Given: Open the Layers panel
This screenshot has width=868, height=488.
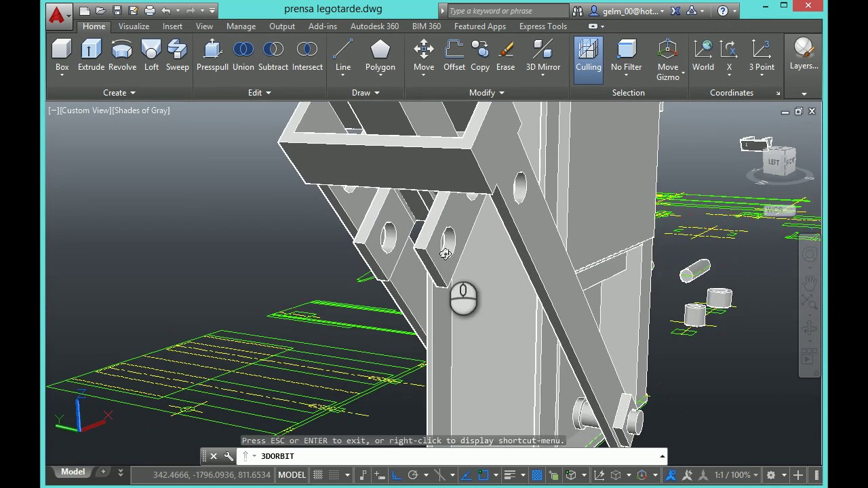Looking at the screenshot, I should 804,54.
